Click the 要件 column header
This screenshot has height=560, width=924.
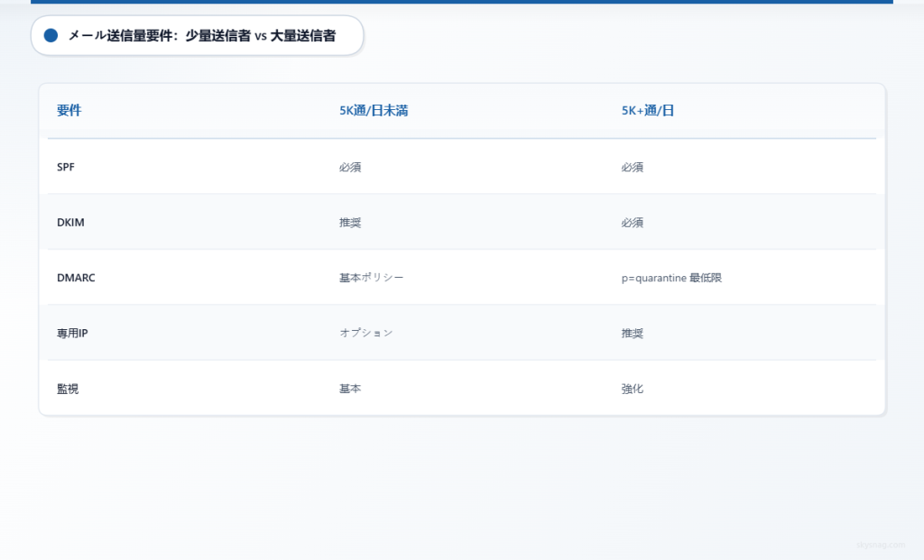click(70, 110)
